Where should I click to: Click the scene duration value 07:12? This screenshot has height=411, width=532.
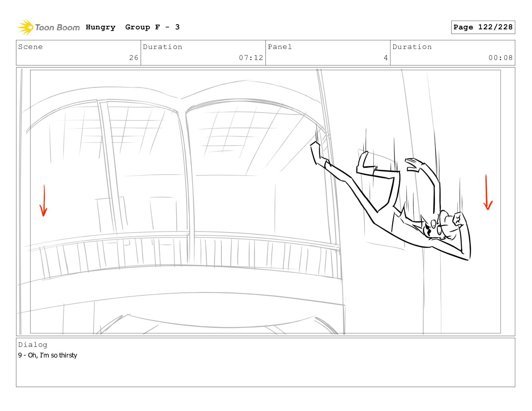click(251, 58)
